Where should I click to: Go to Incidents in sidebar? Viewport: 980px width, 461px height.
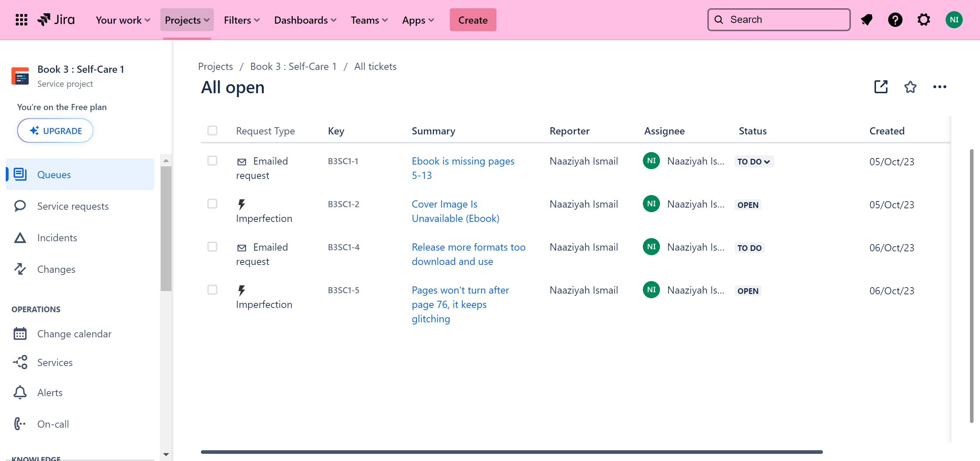point(57,238)
